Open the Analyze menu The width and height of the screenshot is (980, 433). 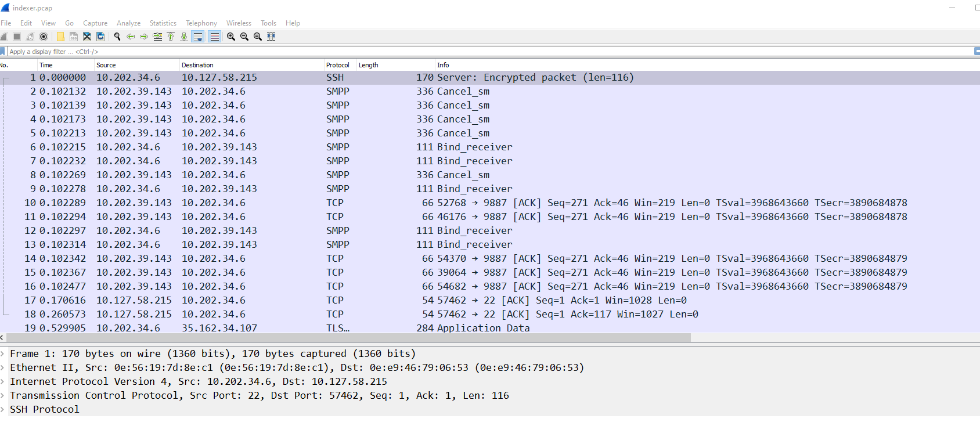(x=128, y=23)
